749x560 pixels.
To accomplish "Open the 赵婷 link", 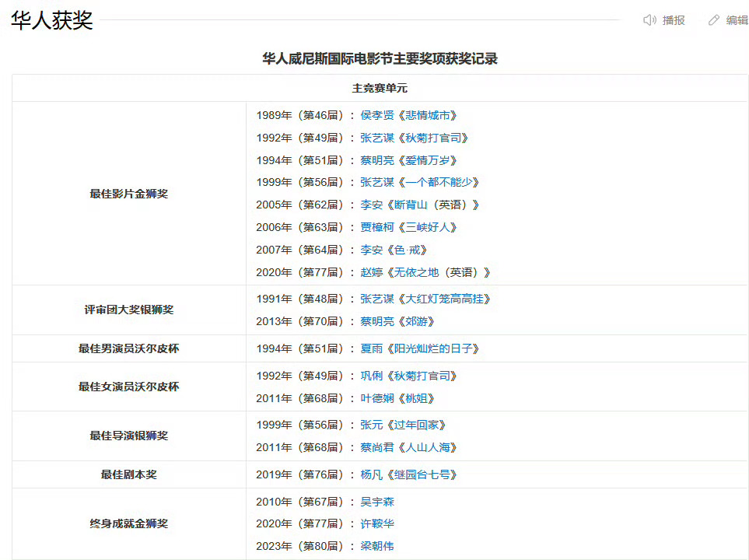I will coord(371,272).
